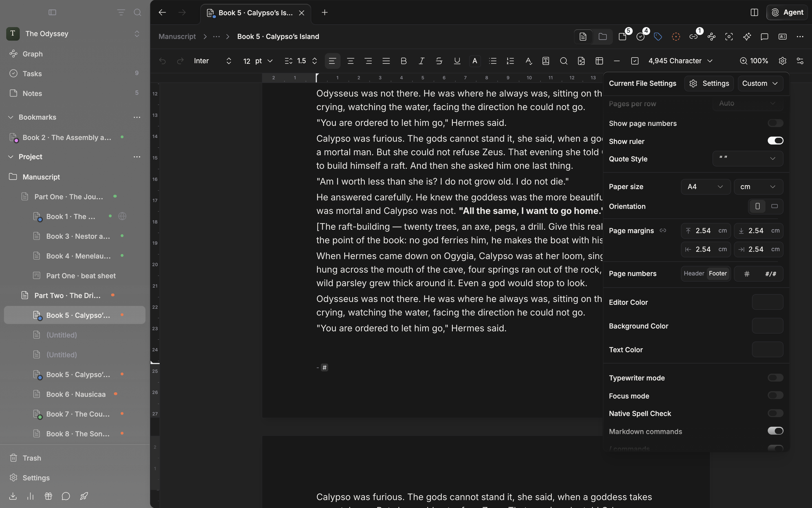The width and height of the screenshot is (812, 508).
Task: Open the AI sparkle icon
Action: coord(747,37)
